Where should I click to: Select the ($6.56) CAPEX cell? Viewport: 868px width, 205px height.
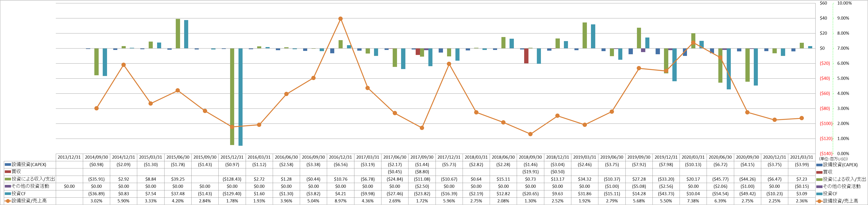340,165
